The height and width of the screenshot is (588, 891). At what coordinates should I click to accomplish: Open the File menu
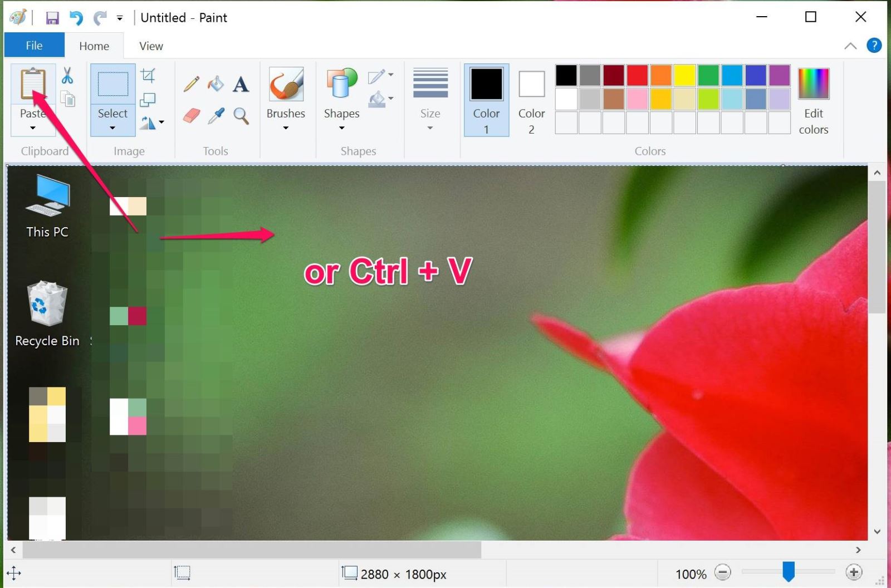[x=33, y=45]
